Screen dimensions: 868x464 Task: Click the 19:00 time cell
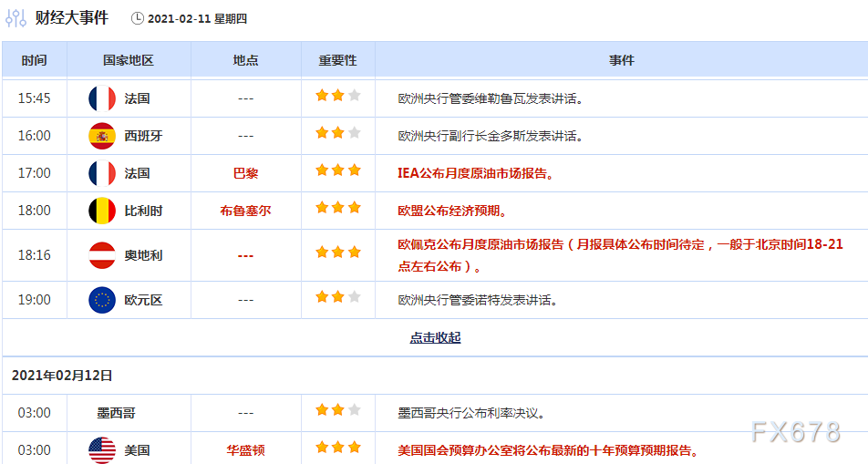pyautogui.click(x=35, y=300)
